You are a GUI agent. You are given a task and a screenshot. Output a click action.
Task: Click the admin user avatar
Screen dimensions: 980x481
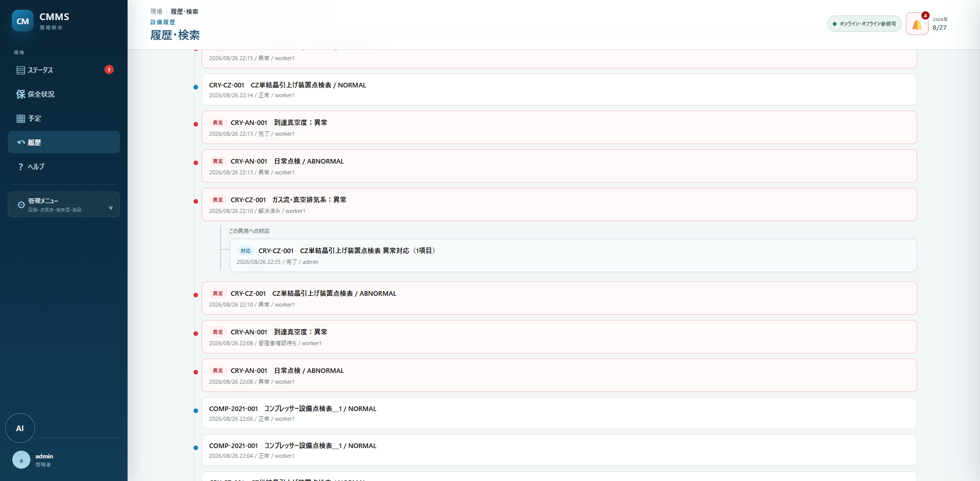pyautogui.click(x=21, y=460)
